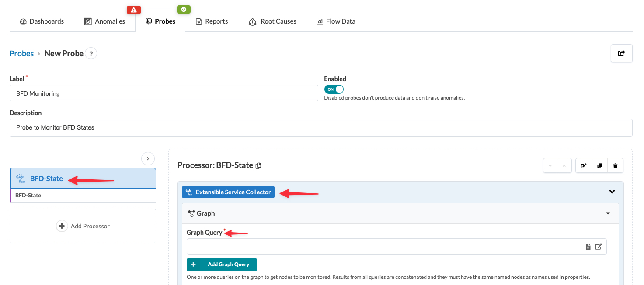Expand the processor list side panel arrow
The image size is (644, 285).
pyautogui.click(x=148, y=158)
